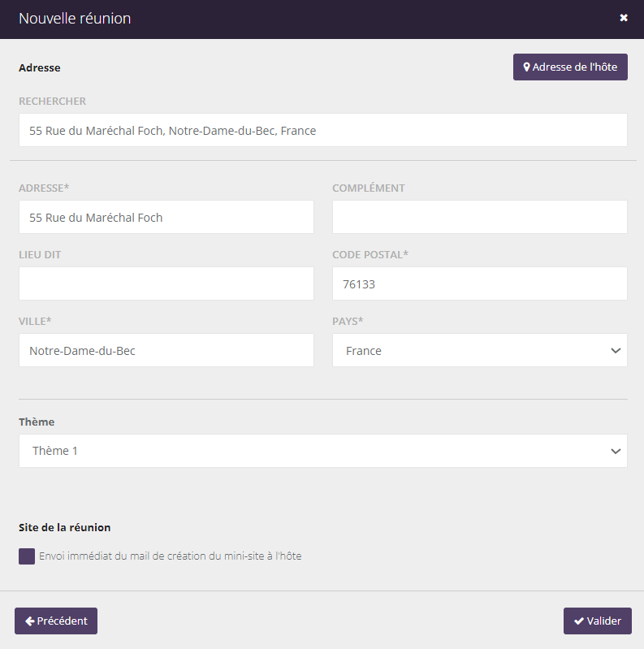Image resolution: width=644 pixels, height=649 pixels.
Task: Click the checkmark icon on Valider
Action: pos(578,621)
